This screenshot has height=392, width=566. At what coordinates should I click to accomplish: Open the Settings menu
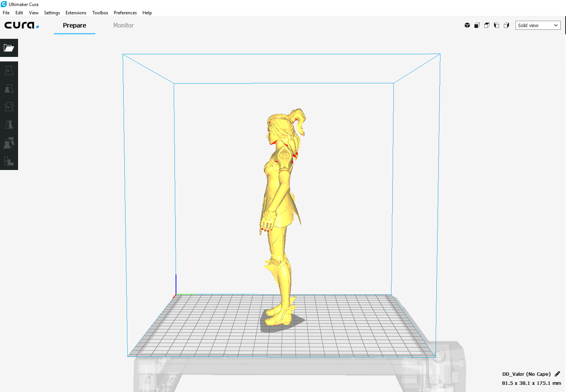[52, 13]
